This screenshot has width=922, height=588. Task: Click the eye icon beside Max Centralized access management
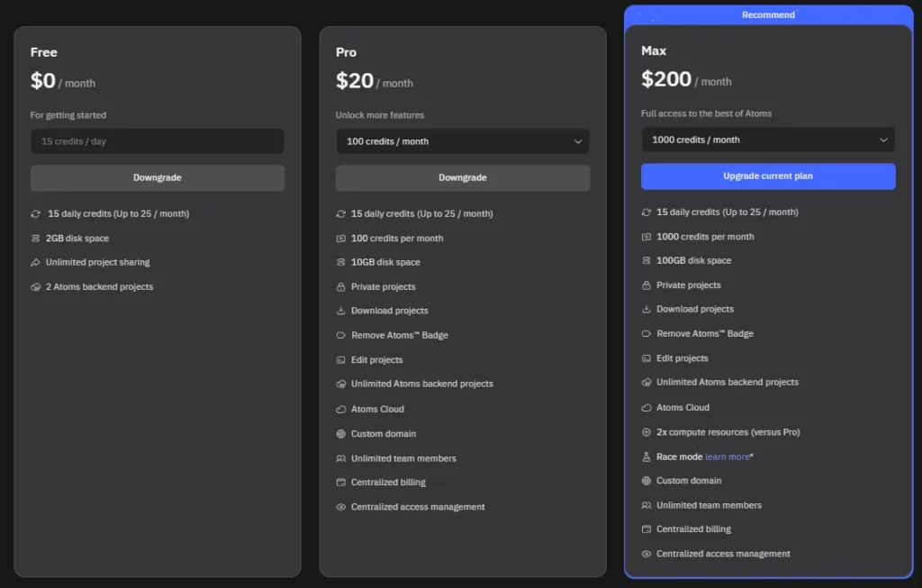coord(646,554)
